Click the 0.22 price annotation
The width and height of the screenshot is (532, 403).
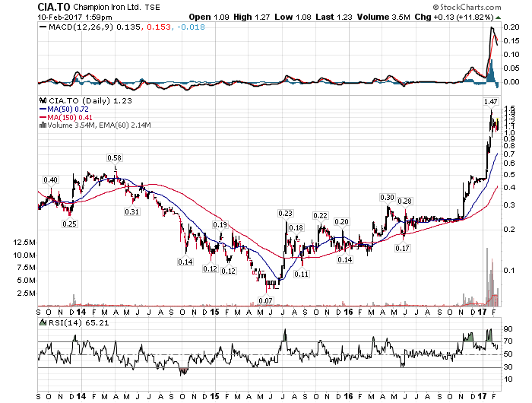point(320,216)
